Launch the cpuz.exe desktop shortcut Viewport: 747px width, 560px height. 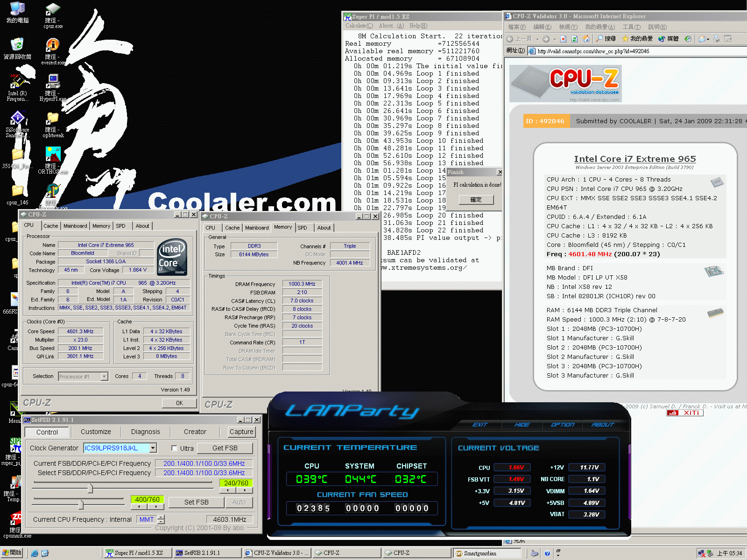53,16
